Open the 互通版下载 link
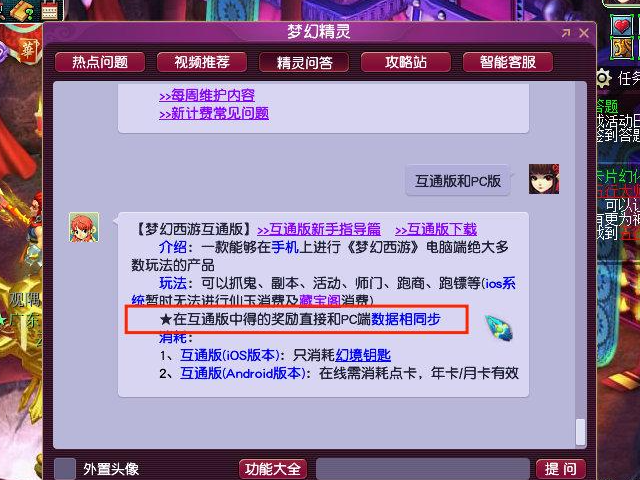Viewport: 640px width, 480px height. click(436, 229)
